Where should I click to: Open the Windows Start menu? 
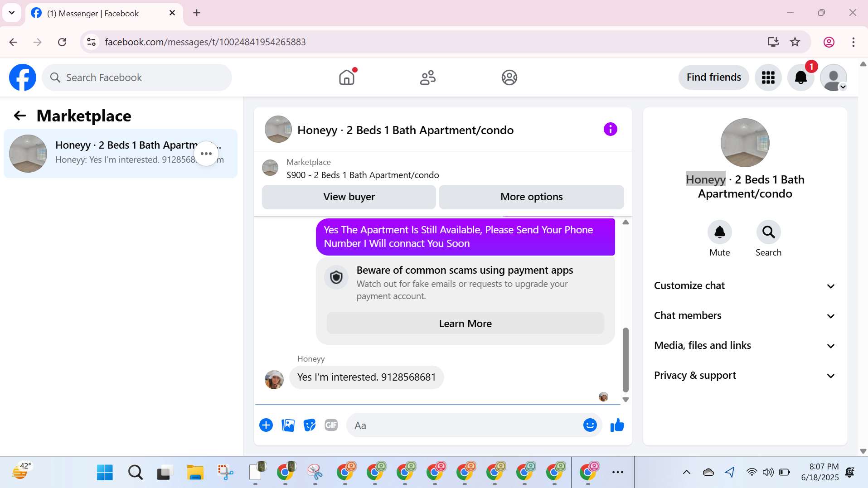point(105,473)
